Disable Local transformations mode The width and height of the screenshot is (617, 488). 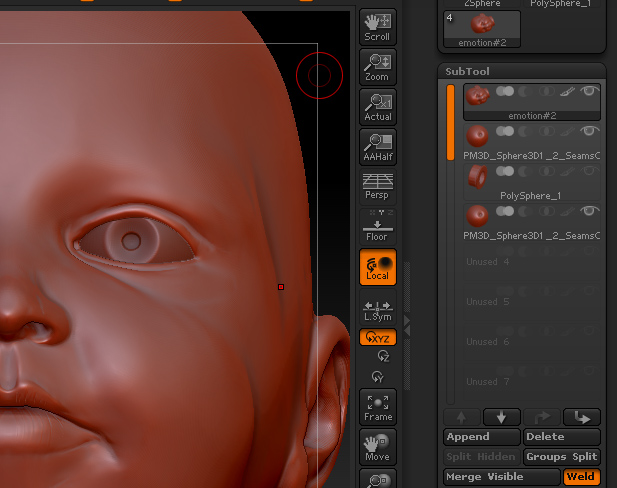377,266
